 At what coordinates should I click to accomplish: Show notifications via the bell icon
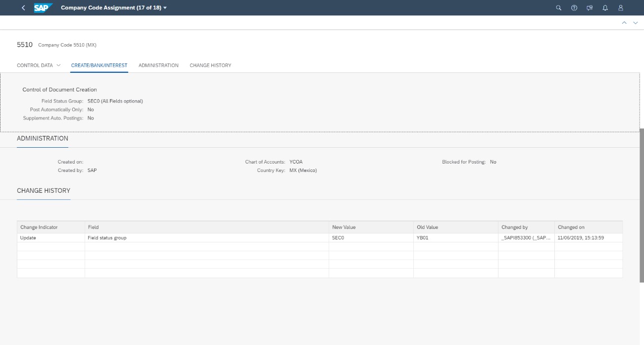point(605,8)
